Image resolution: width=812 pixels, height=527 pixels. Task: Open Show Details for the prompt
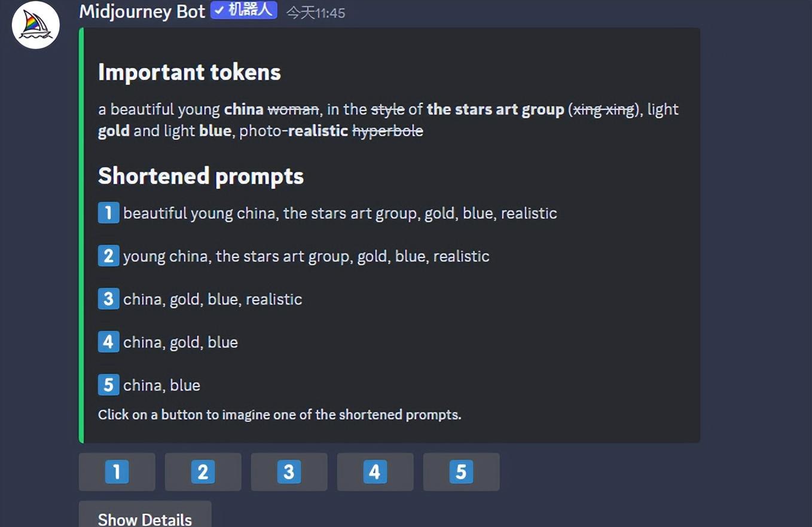[x=145, y=515]
